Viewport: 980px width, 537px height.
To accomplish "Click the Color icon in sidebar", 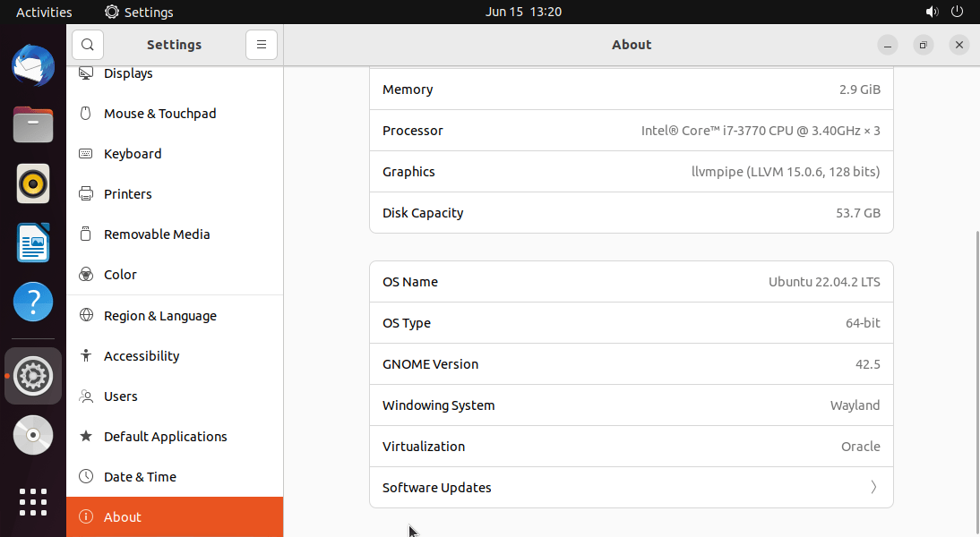I will point(86,274).
